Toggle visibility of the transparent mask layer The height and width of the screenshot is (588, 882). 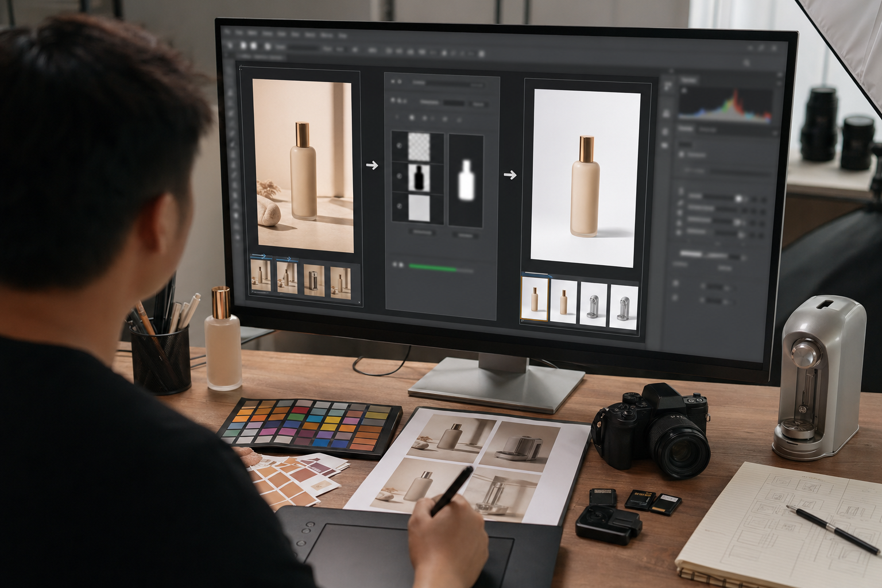[x=400, y=145]
